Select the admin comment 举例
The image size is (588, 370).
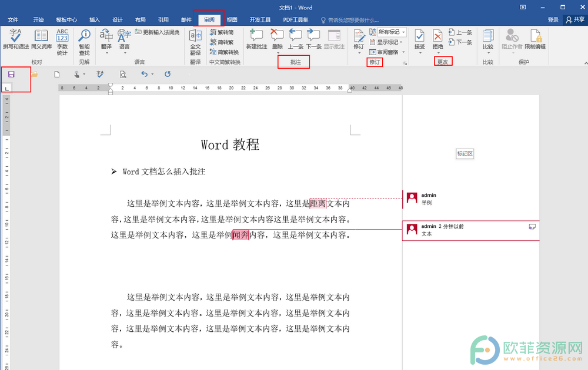click(470, 199)
